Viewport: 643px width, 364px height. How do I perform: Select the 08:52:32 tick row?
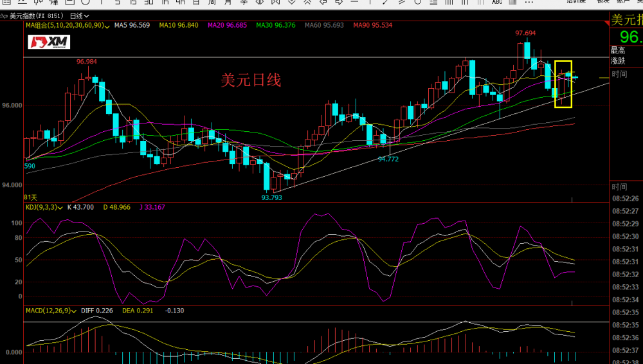click(626, 275)
